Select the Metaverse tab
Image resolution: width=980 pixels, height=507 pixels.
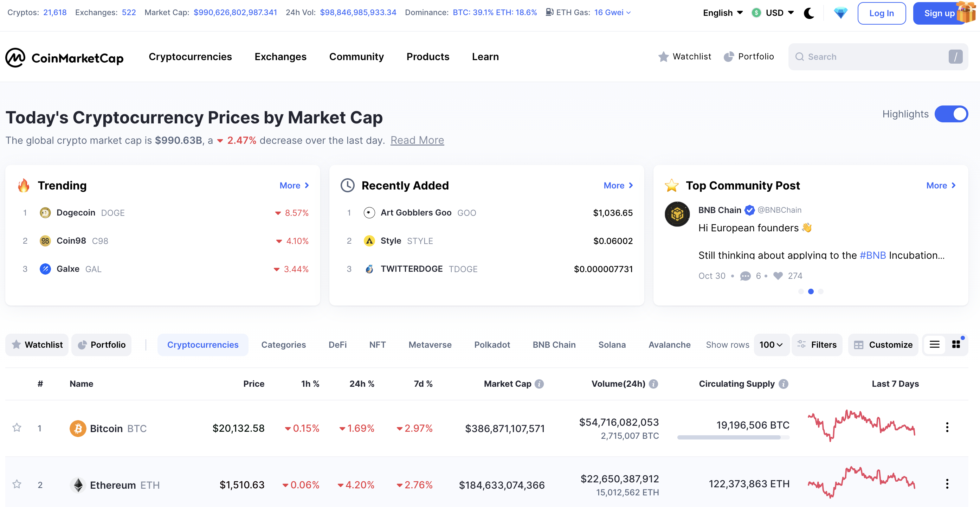tap(430, 345)
